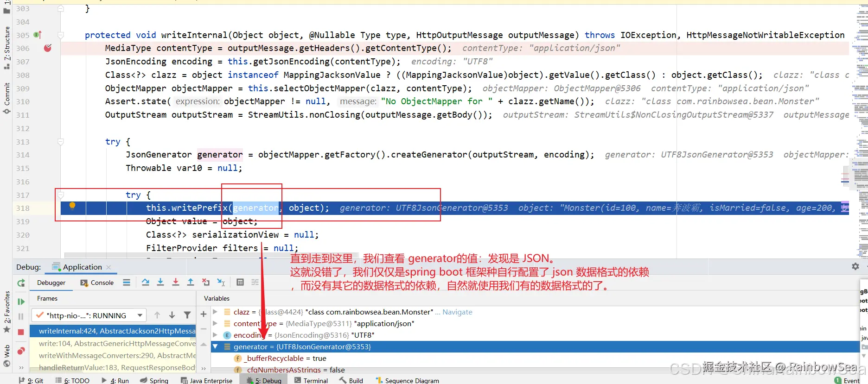Click the Trace Current Stream Chain icon
This screenshot has height=384, width=868.
click(x=255, y=282)
